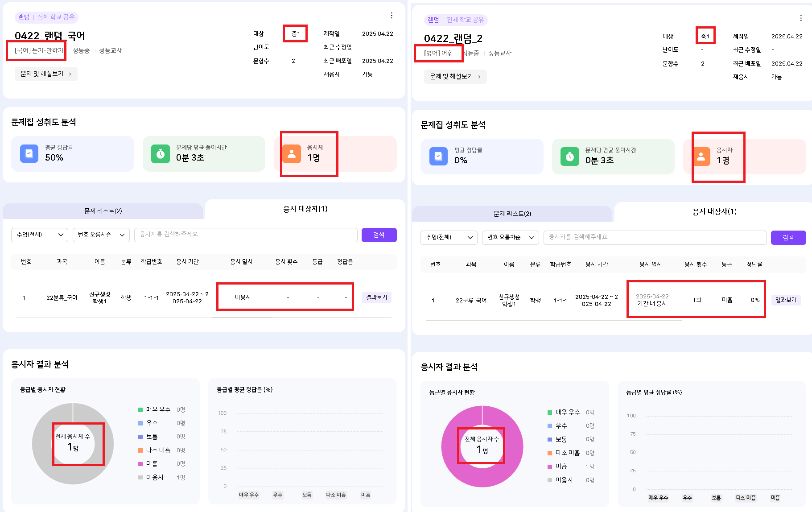The width and height of the screenshot is (812, 512).
Task: Open the 수업(전체) dropdown in the 0422_랜덤_2 panel
Action: point(449,237)
